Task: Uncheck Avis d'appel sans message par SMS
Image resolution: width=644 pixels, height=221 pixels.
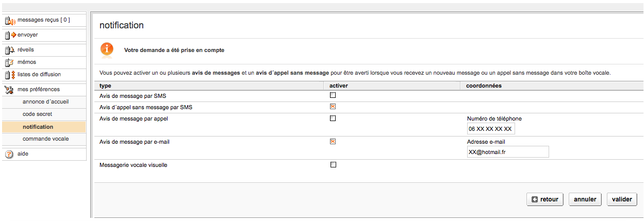Action: (333, 107)
